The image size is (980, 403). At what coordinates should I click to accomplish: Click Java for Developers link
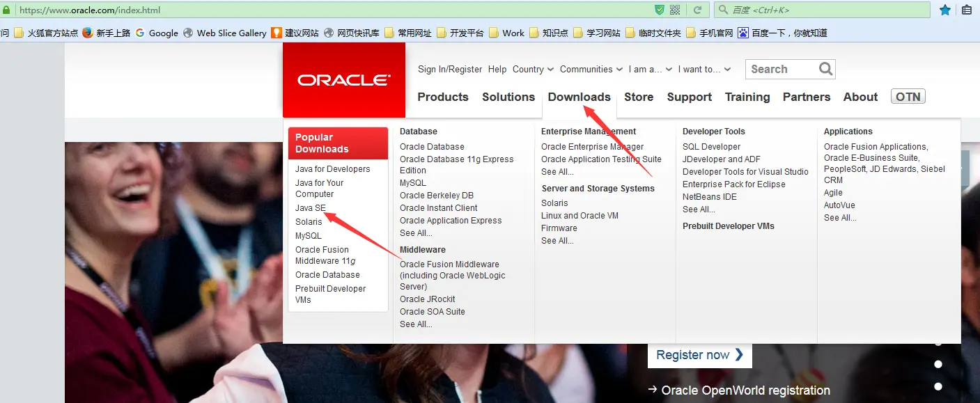333,169
